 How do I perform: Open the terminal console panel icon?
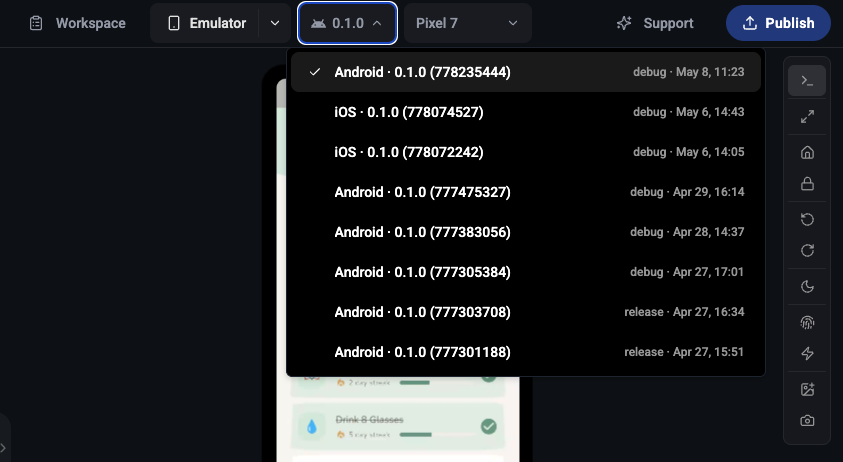(x=807, y=81)
